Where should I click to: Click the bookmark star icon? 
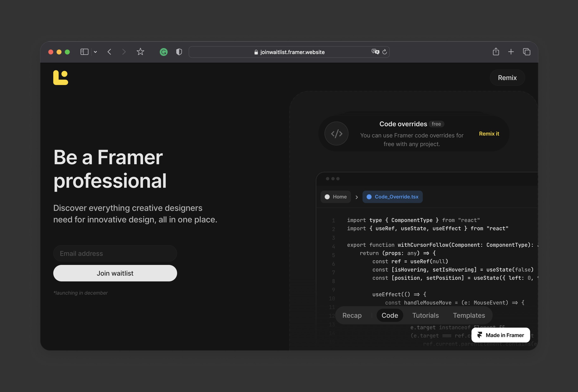140,52
